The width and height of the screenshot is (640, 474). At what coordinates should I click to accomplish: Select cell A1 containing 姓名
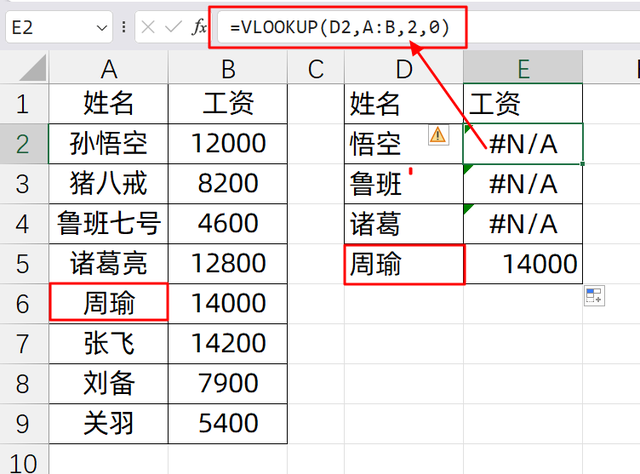click(109, 104)
